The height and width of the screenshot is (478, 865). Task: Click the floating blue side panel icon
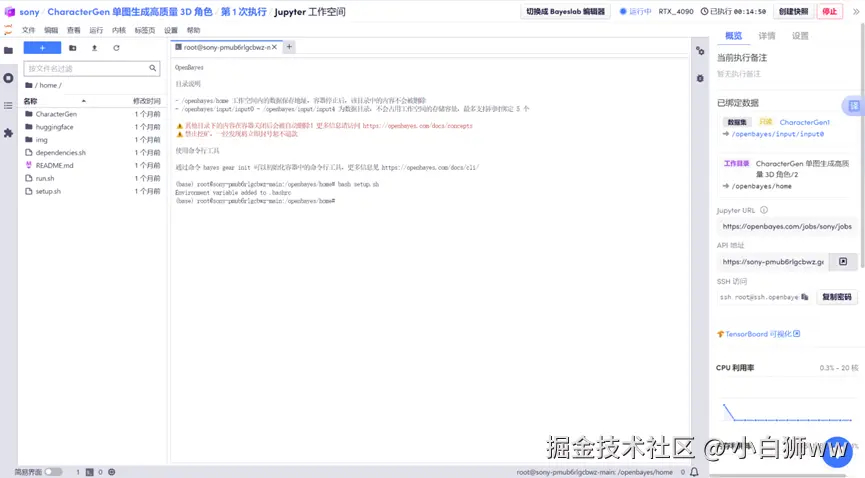pyautogui.click(x=853, y=105)
